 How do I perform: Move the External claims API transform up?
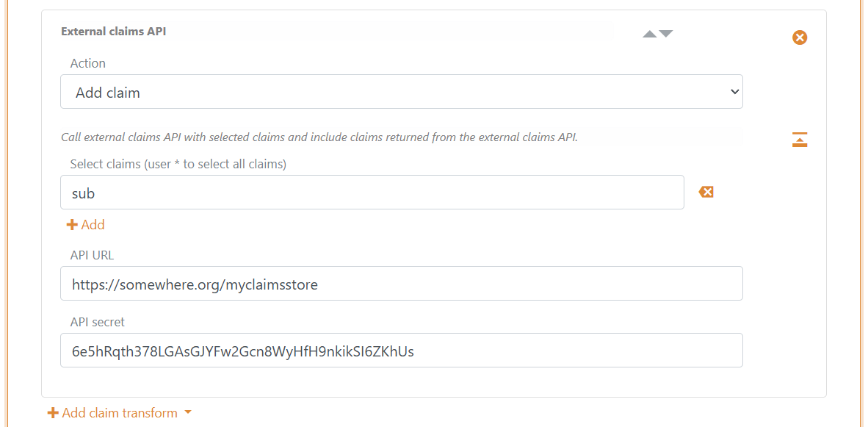point(648,33)
